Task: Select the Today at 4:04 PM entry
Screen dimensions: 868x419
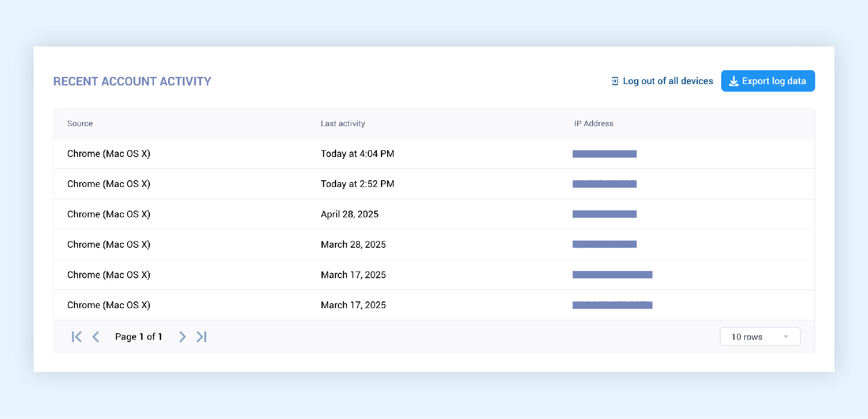Action: 357,154
